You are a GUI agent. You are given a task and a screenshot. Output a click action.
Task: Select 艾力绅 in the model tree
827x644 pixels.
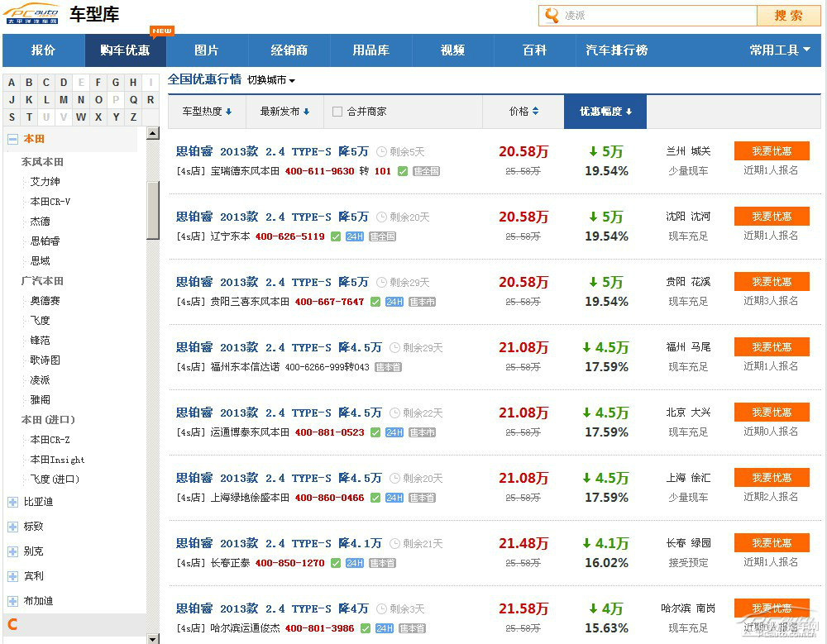[45, 182]
